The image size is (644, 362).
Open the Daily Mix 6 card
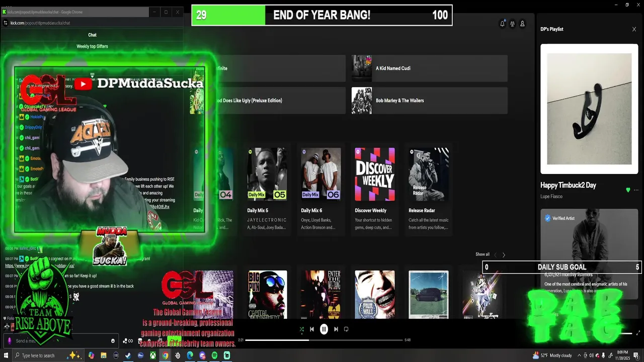coord(321,190)
